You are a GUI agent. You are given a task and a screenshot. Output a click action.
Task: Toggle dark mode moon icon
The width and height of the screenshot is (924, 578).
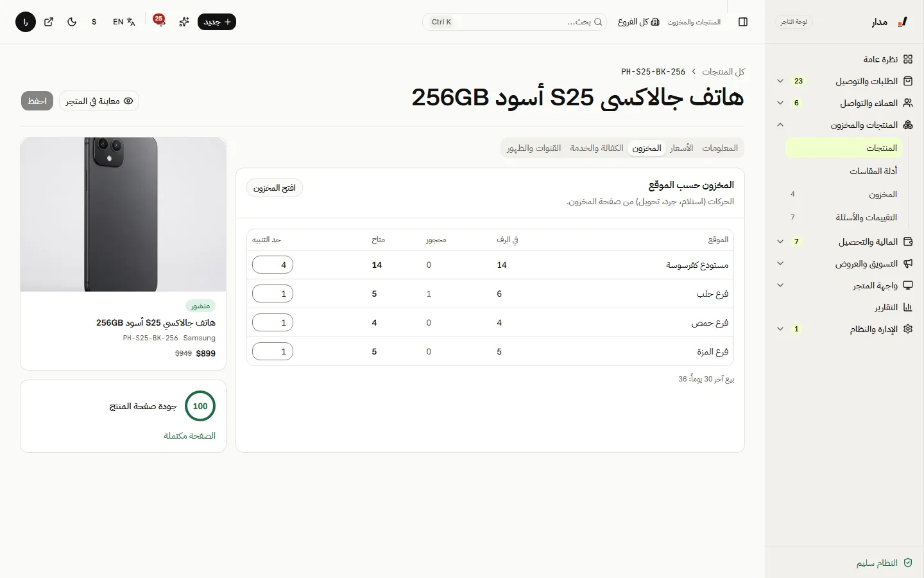[x=72, y=22]
